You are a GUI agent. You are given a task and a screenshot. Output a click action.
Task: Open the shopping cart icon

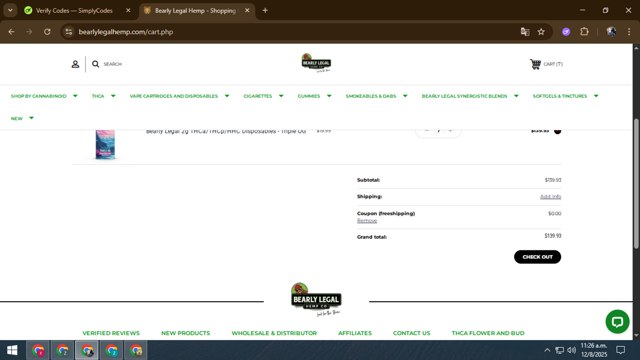pyautogui.click(x=535, y=64)
